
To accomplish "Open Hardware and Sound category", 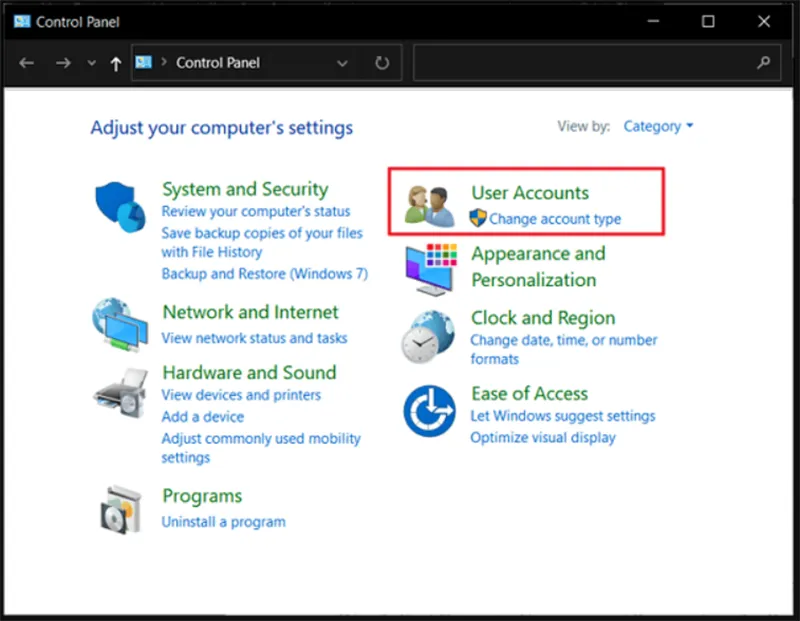I will (249, 372).
